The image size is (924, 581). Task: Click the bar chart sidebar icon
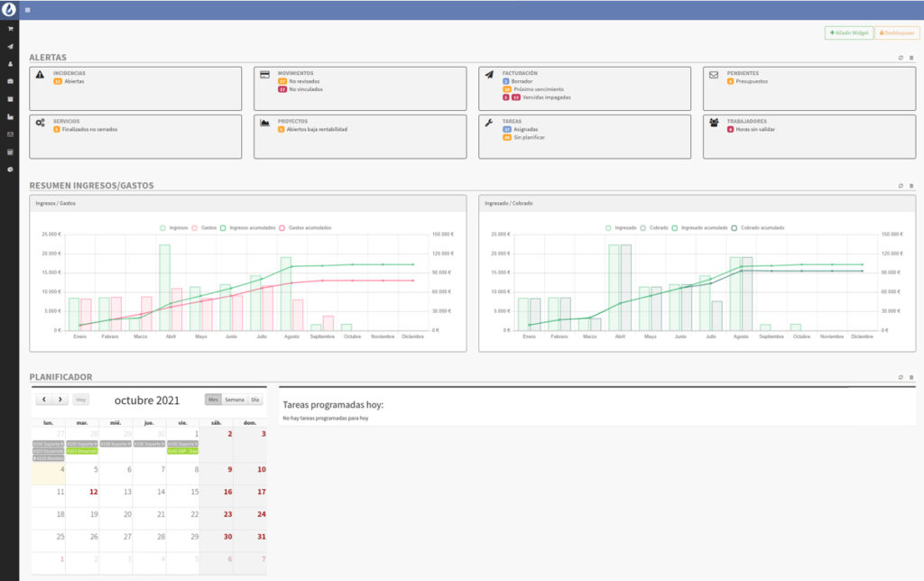(x=10, y=117)
